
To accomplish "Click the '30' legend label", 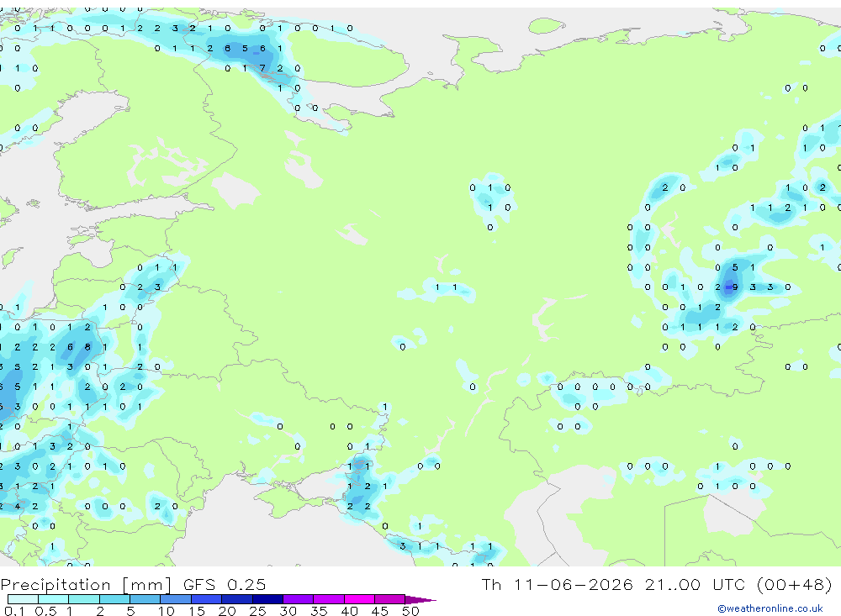I will (x=288, y=611).
